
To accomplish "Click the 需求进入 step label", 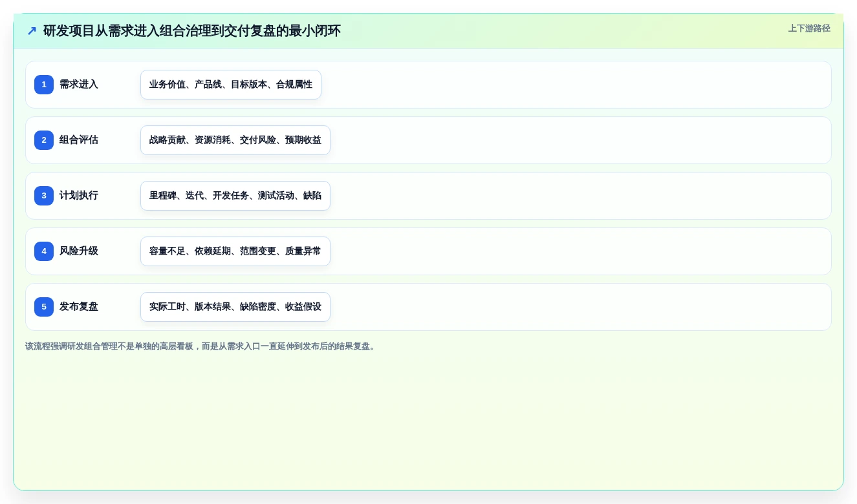I will point(79,85).
